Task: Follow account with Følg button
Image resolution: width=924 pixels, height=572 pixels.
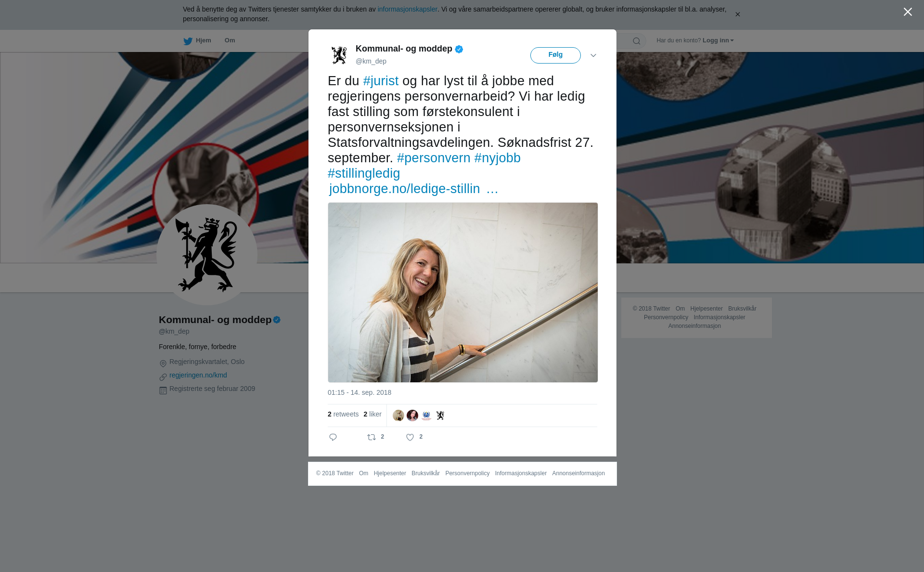Action: coord(555,55)
